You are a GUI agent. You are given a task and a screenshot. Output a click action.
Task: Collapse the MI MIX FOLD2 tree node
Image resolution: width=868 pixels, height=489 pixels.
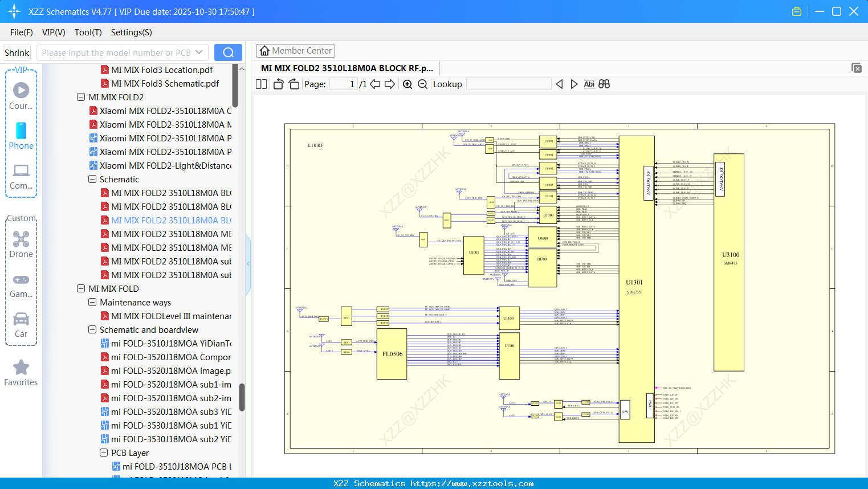pyautogui.click(x=81, y=97)
